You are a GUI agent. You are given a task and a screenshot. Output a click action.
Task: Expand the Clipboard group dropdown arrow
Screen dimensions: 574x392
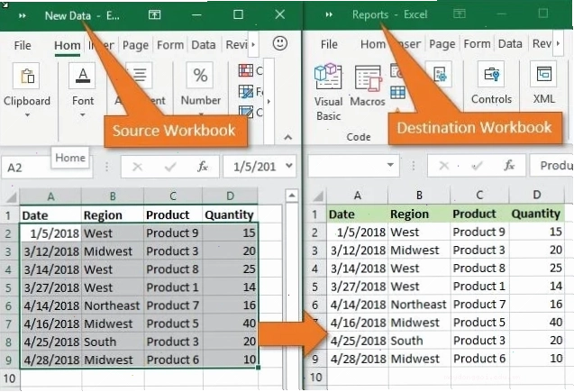(x=27, y=115)
